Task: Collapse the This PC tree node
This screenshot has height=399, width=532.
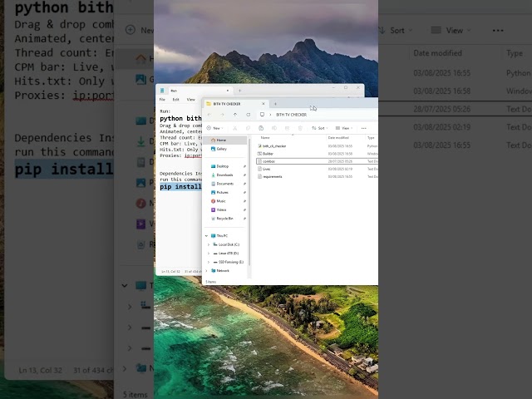Action: (208, 236)
